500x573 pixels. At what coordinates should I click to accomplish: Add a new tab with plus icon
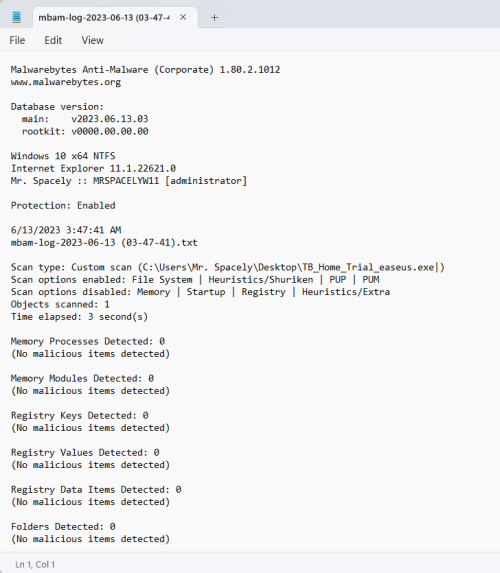[215, 18]
